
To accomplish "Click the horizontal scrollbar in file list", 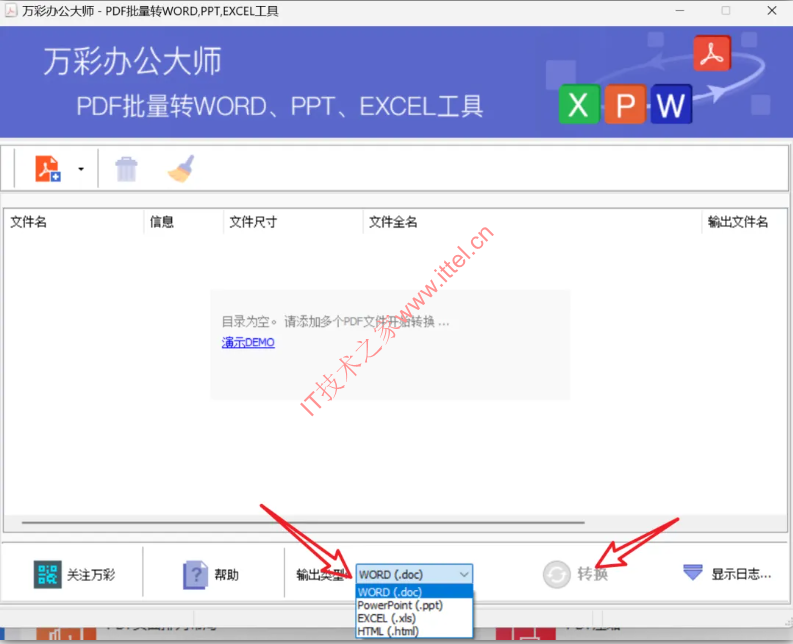I will pyautogui.click(x=303, y=522).
